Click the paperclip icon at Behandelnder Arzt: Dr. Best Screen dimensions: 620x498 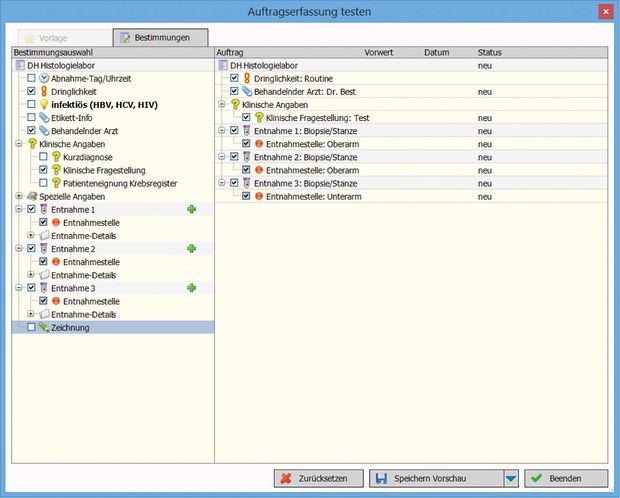247,91
